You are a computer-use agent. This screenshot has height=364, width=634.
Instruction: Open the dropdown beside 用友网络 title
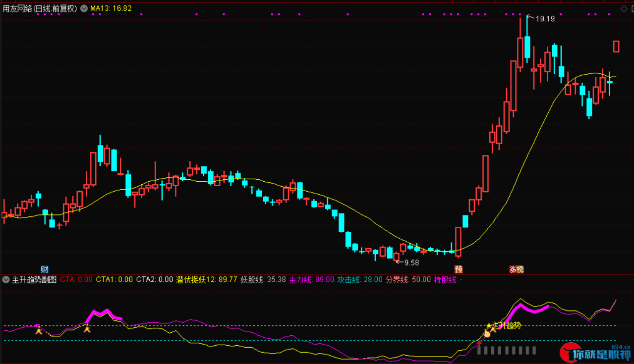pos(83,8)
